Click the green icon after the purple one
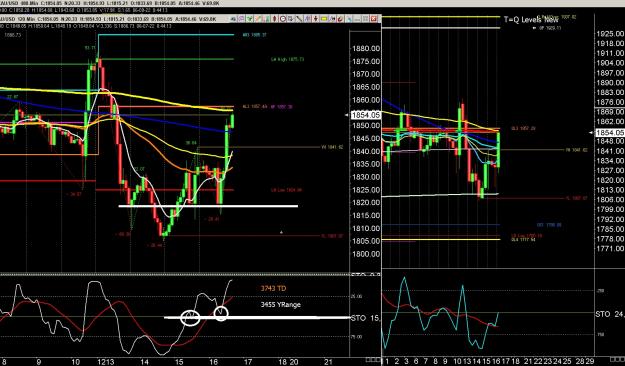625x366 pixels. [x=250, y=19]
